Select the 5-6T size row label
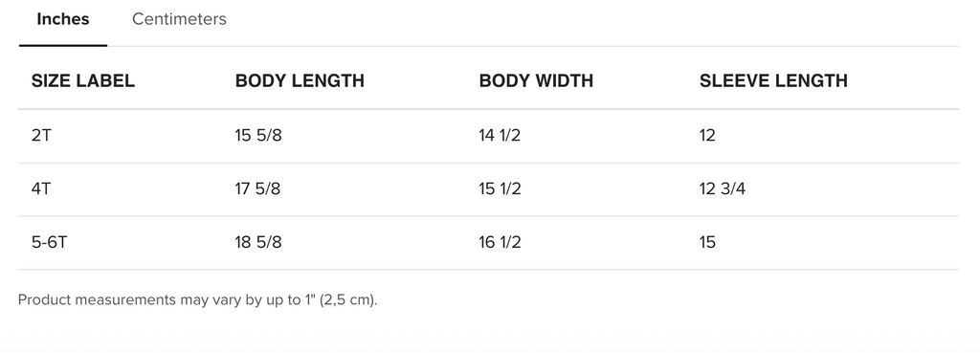Viewport: 980px width, 353px height. click(x=49, y=242)
